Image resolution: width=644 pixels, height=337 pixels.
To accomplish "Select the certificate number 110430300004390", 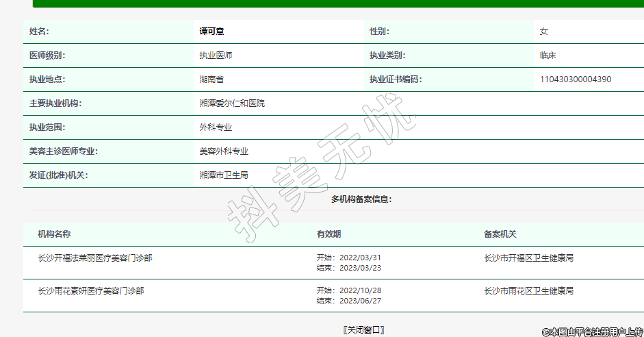I will pyautogui.click(x=575, y=79).
